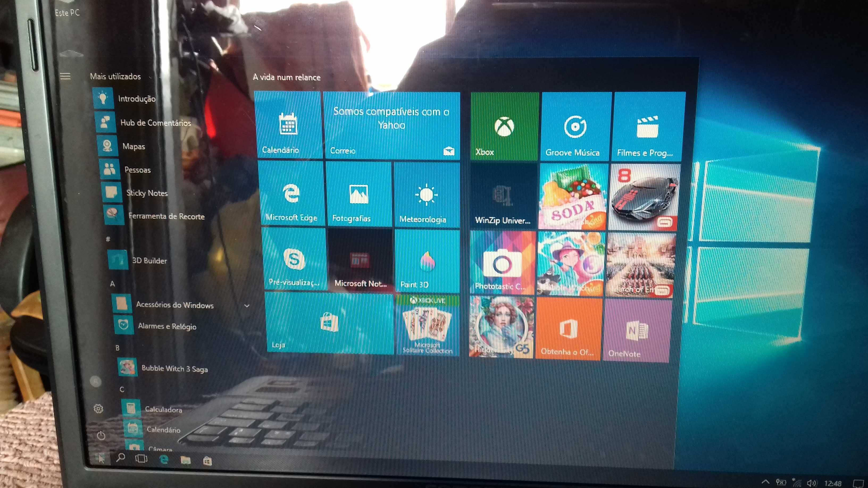The width and height of the screenshot is (868, 488).
Task: Open Settings gear in Start menu
Action: pos(98,409)
